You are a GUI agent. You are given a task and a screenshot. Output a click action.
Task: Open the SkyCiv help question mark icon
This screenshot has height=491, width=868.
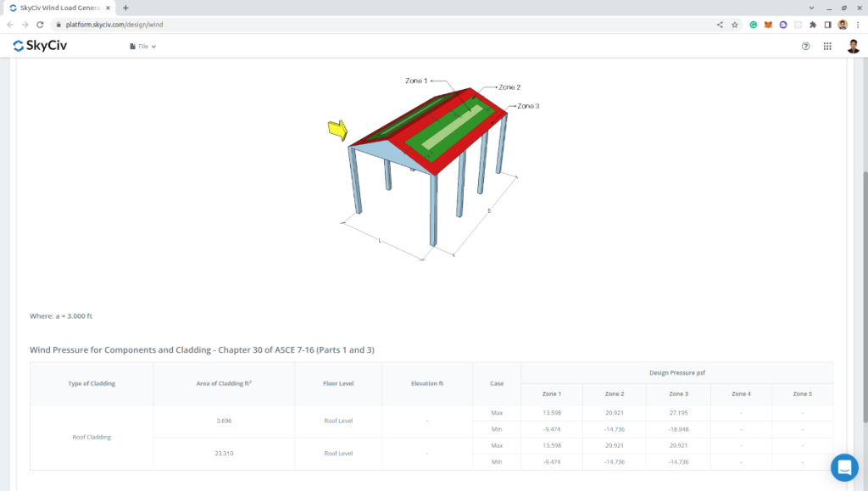pos(805,47)
